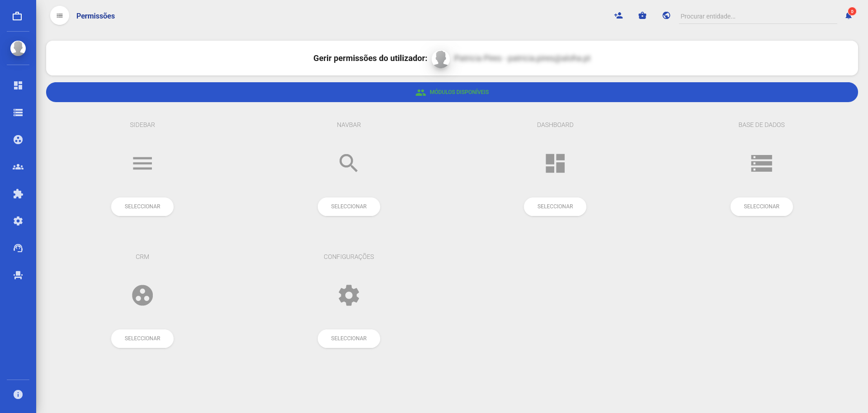Image resolution: width=868 pixels, height=413 pixels.
Task: Click the Sidebar module hamburger icon
Action: pos(142,163)
